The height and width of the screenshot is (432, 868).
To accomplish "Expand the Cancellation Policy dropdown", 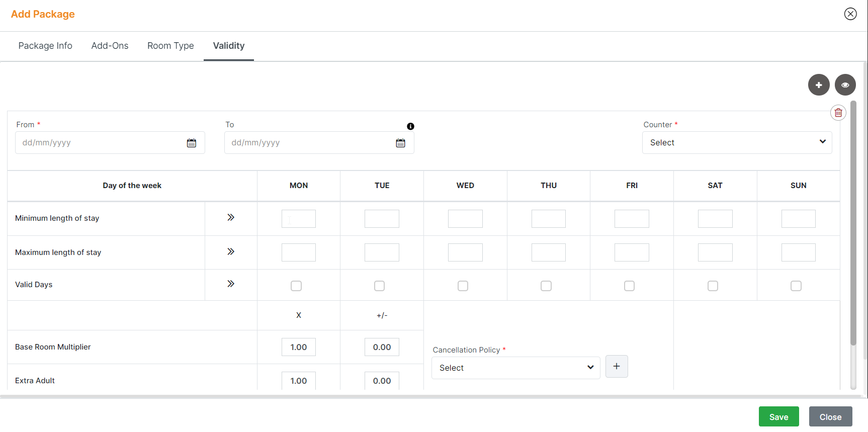I will point(515,368).
